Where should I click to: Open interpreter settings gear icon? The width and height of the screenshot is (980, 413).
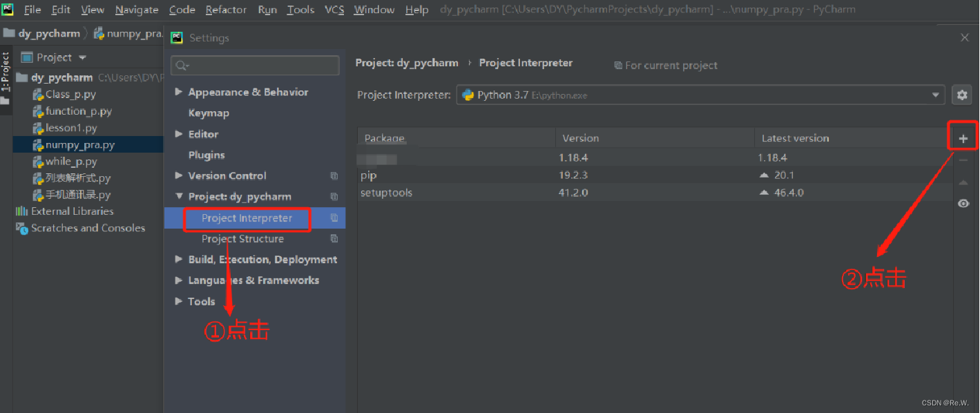click(x=962, y=95)
